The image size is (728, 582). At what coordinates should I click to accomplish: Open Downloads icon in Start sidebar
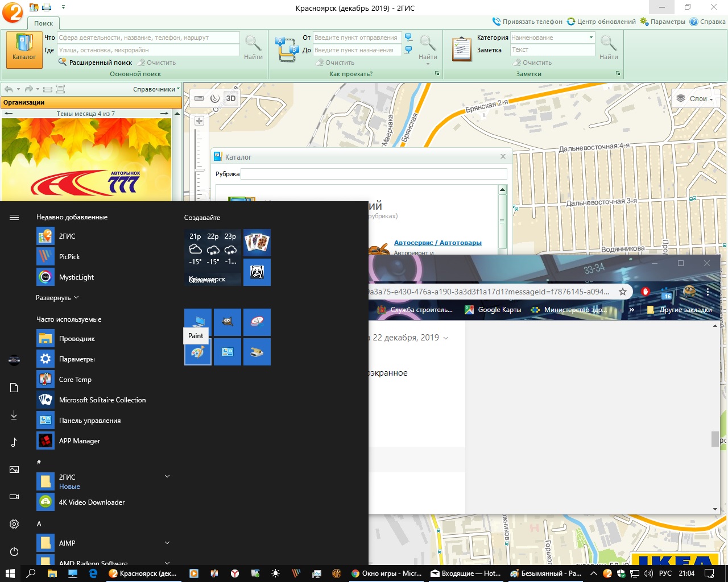[14, 415]
